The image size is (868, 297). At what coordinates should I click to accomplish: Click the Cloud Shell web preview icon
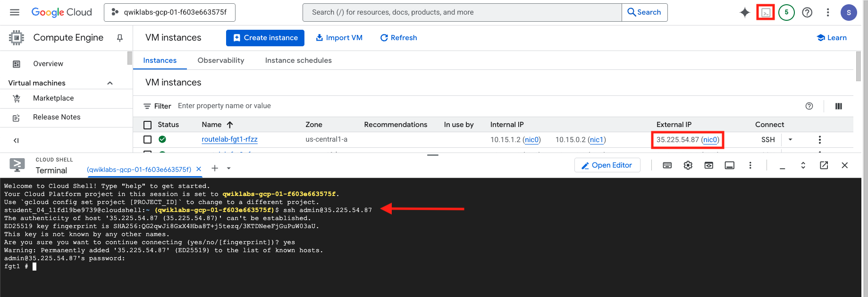tap(709, 165)
